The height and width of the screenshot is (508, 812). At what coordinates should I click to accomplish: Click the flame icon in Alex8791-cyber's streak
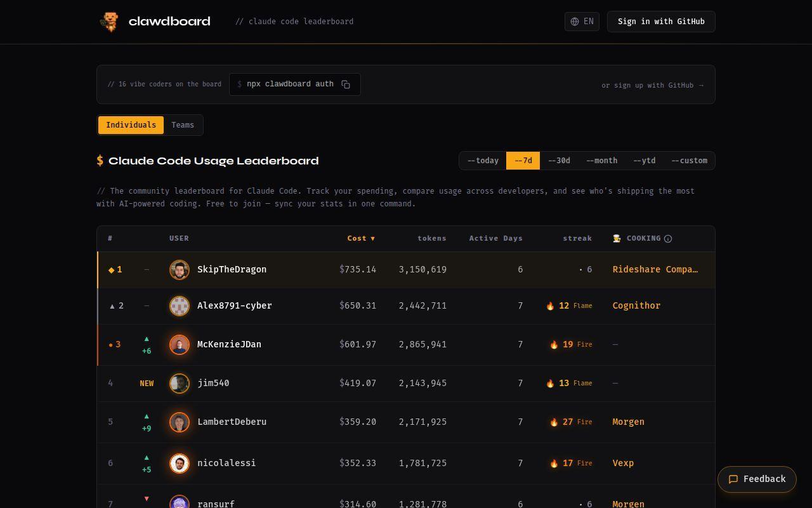click(550, 306)
